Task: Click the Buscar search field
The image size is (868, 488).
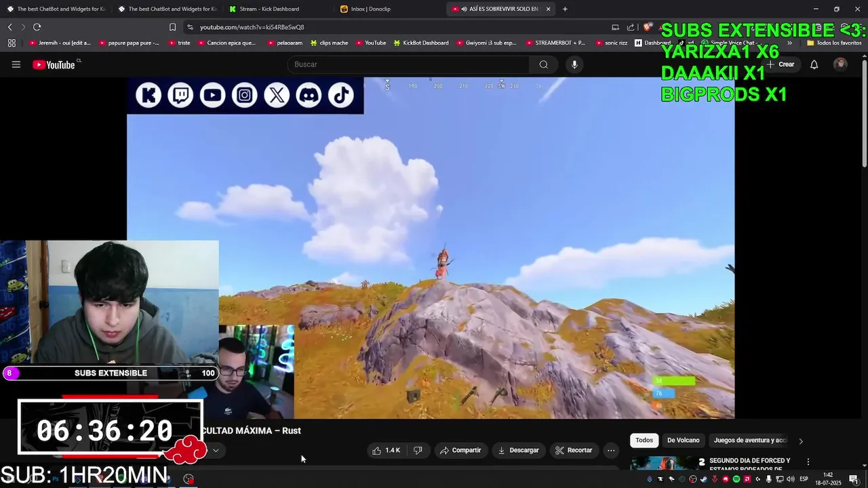Action: pyautogui.click(x=409, y=64)
